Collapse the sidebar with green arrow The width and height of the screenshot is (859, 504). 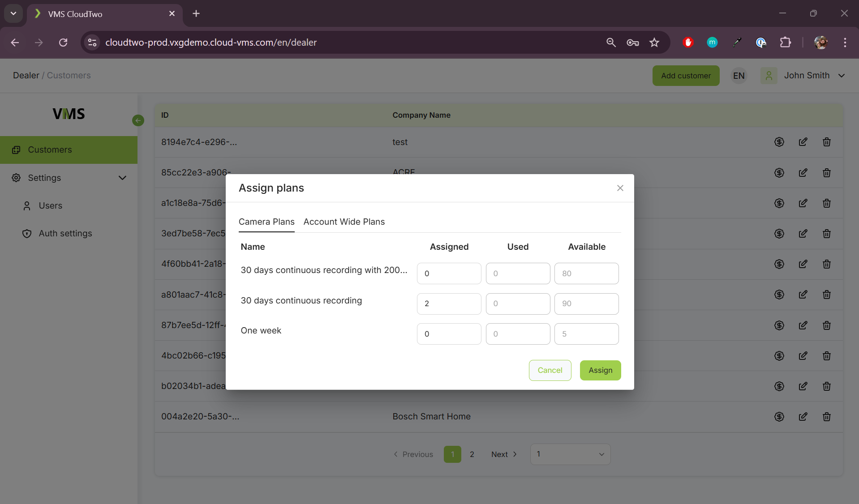[x=138, y=120]
